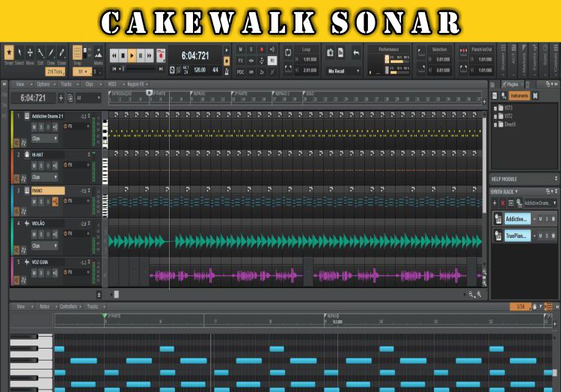
Task: Open the Region FX menu
Action: pos(138,85)
